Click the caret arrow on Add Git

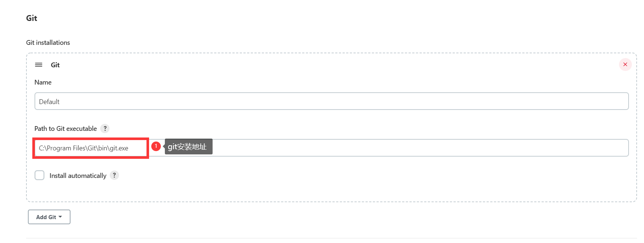(60, 217)
